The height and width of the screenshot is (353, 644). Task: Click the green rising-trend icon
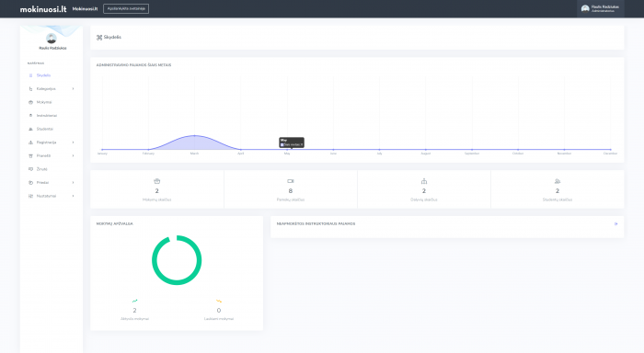(x=134, y=301)
